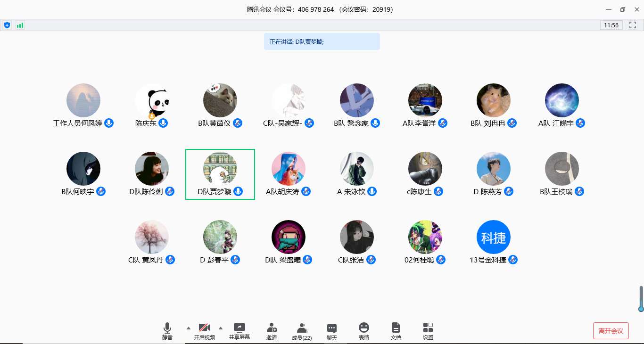Viewport: 644px width, 344px height.
Task: Select participant 陈庆东 panda avatar
Action: 151,100
